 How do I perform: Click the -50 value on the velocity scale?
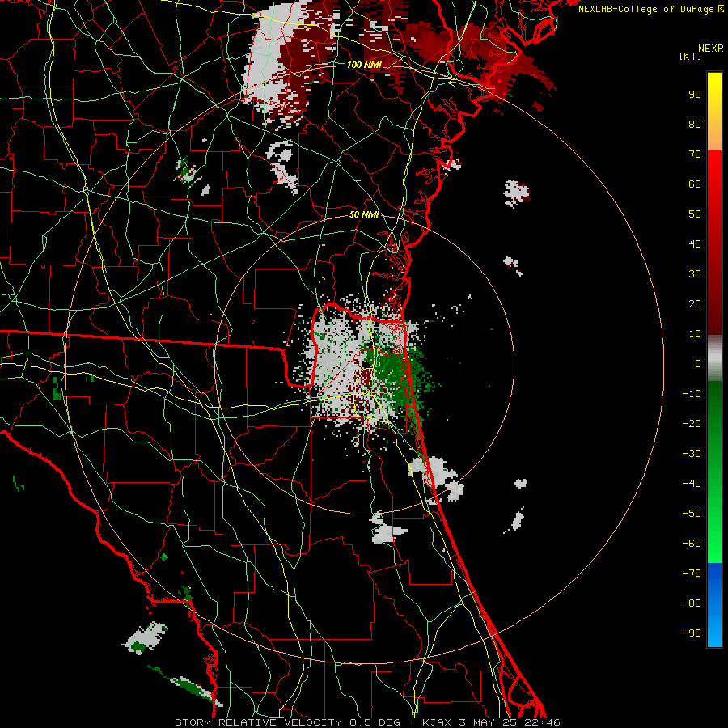692,514
